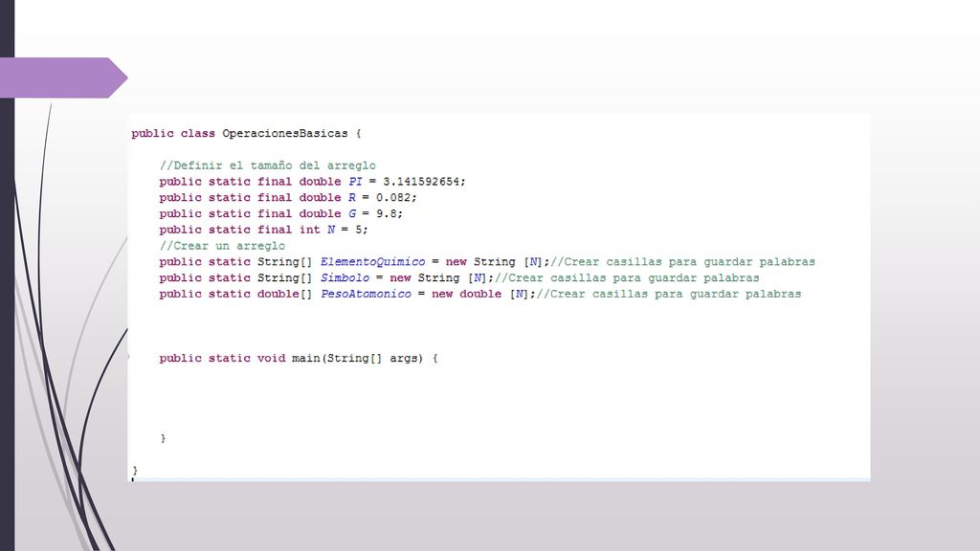The height and width of the screenshot is (551, 980).
Task: Click the G constant identifier
Action: coord(352,213)
